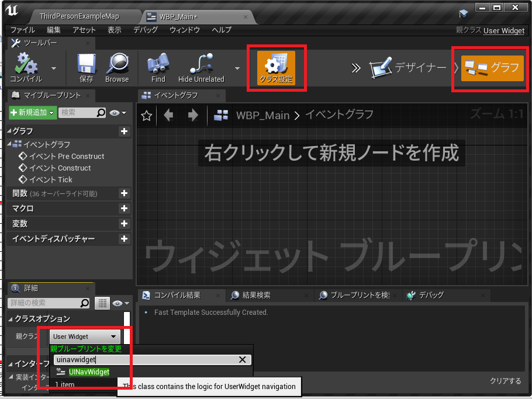Screen dimensions: 532x399
Task: Open the 編集 menu
Action: 53,30
